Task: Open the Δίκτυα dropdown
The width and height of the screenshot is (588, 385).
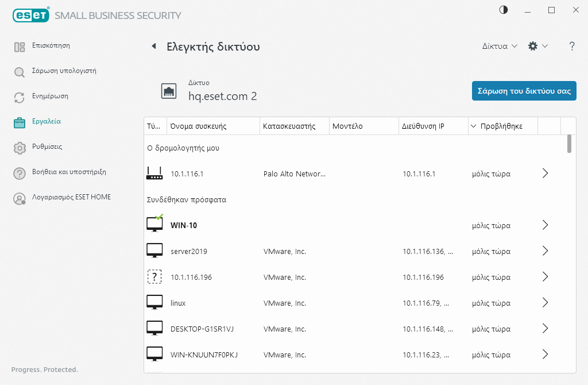Action: click(x=500, y=46)
